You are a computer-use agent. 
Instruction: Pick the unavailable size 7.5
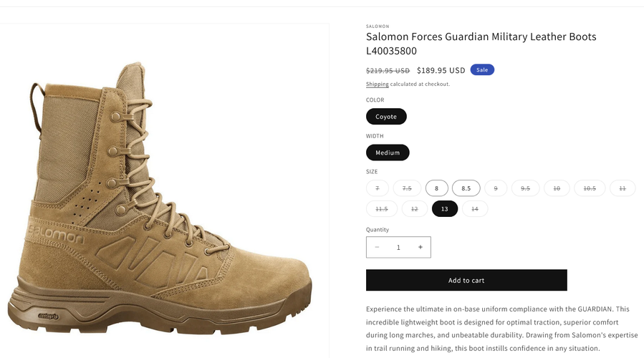[x=407, y=188]
